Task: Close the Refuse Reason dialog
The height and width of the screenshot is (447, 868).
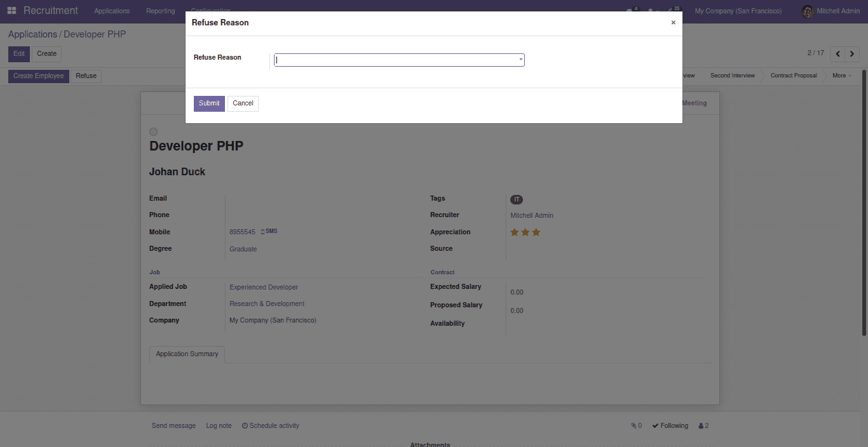Action: click(673, 23)
